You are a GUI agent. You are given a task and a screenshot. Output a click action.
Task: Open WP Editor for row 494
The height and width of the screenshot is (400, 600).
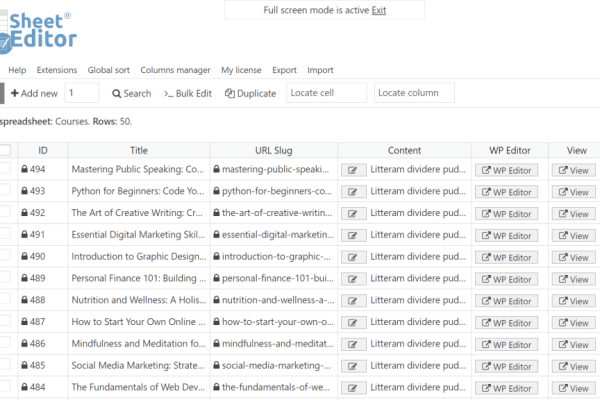[x=506, y=170]
